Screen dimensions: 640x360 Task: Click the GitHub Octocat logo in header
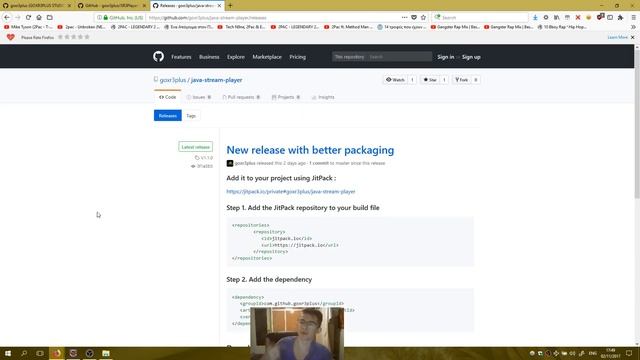[158, 56]
